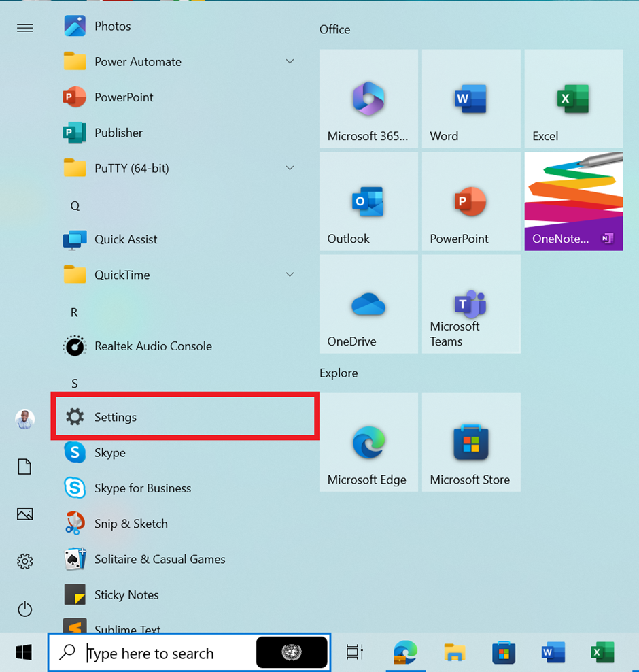Open File Explorer from the taskbar
This screenshot has height=672, width=639.
click(x=454, y=652)
